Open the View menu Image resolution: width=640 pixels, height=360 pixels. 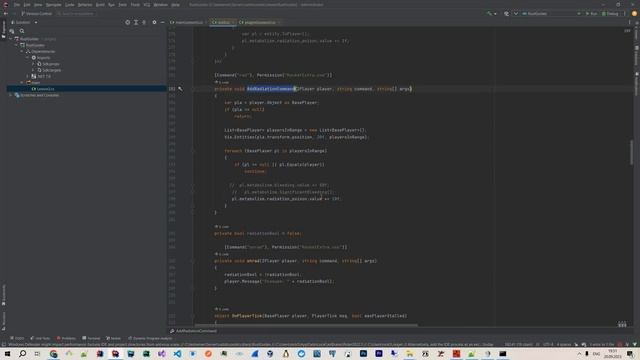[38, 5]
